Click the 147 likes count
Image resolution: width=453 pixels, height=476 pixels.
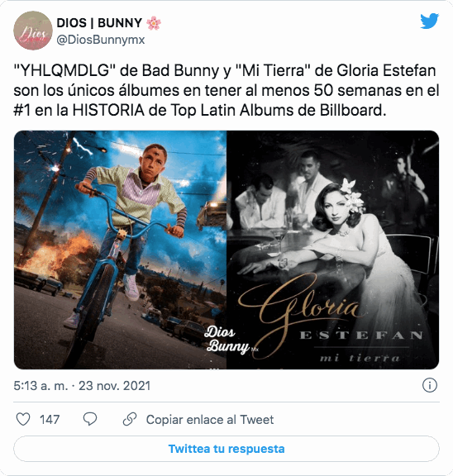pos(50,420)
